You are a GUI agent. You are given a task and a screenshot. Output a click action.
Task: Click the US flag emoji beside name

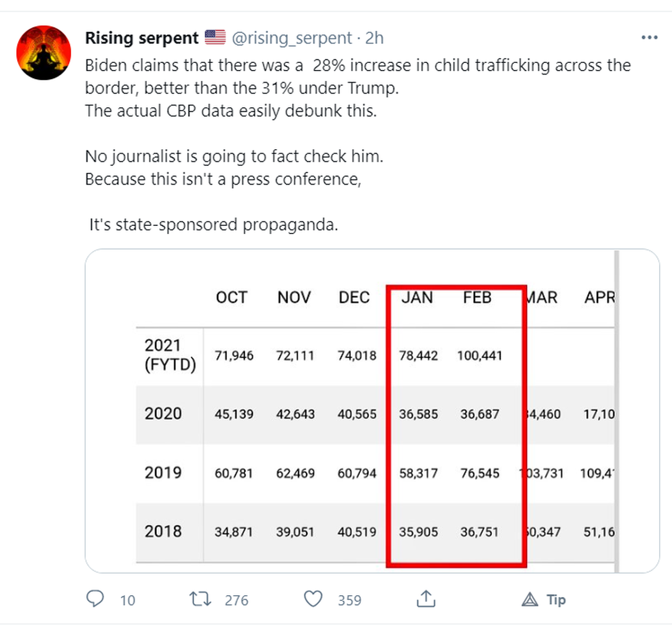coord(215,38)
